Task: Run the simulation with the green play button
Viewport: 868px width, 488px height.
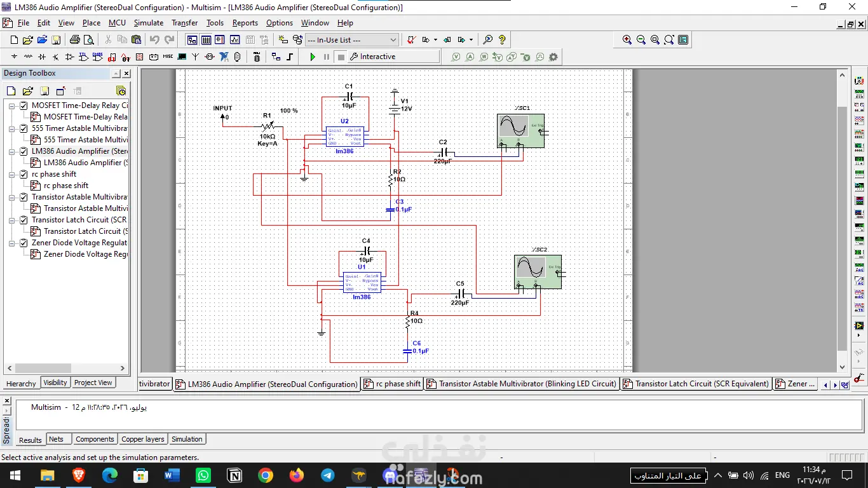Action: click(x=313, y=57)
